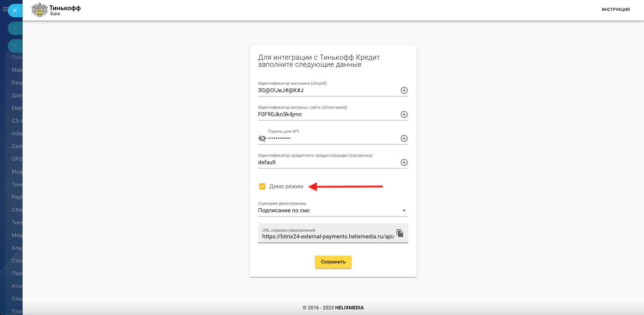Screen dimensions: 644x315
Task: Clear the shopId field with its X icon
Action: pos(404,90)
